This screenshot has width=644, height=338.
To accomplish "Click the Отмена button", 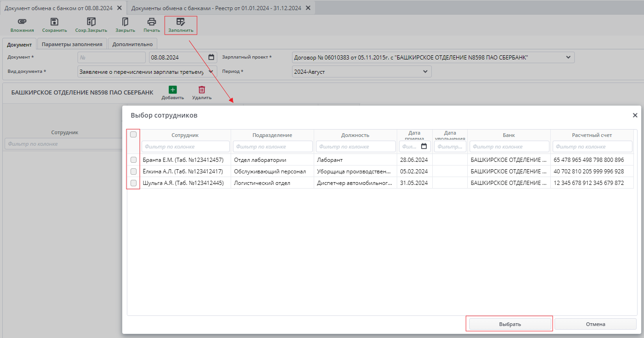I will 596,324.
